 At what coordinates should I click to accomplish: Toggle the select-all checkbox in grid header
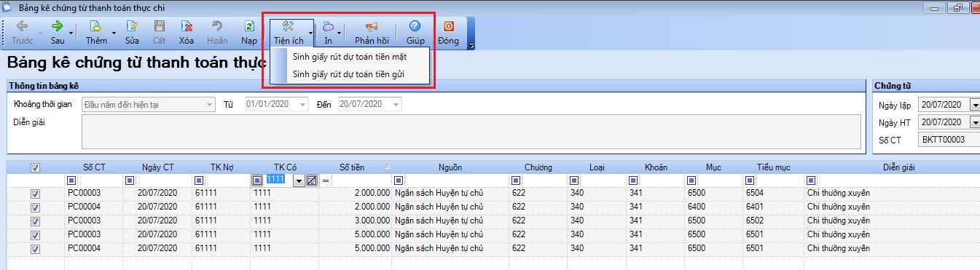point(36,167)
